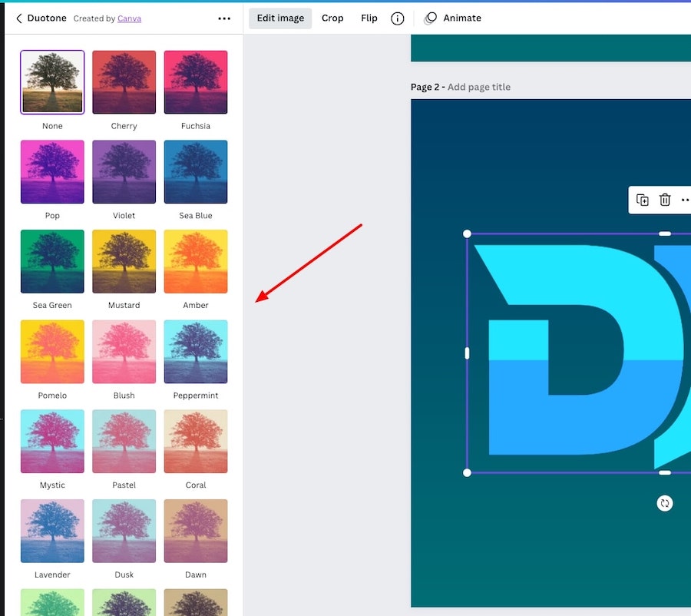The image size is (691, 616).
Task: Delete the selected element with trash icon
Action: click(x=665, y=200)
